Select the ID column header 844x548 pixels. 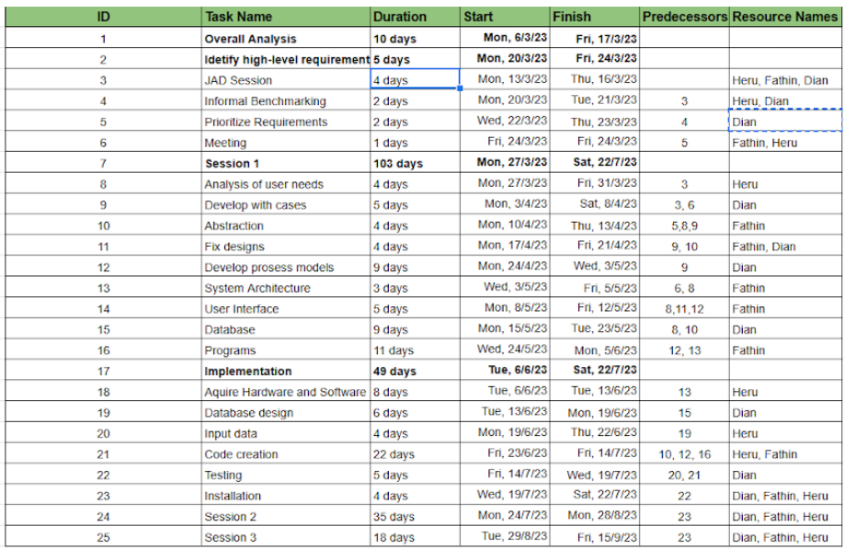point(103,17)
